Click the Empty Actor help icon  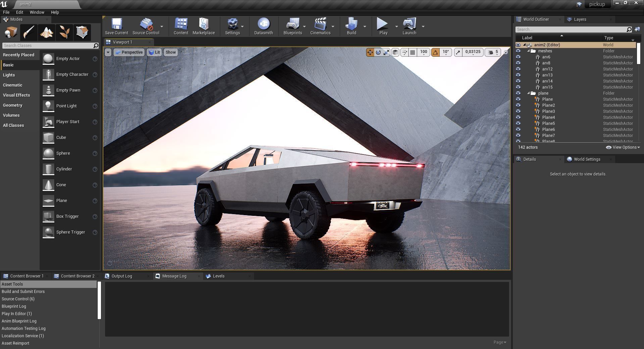coord(95,59)
